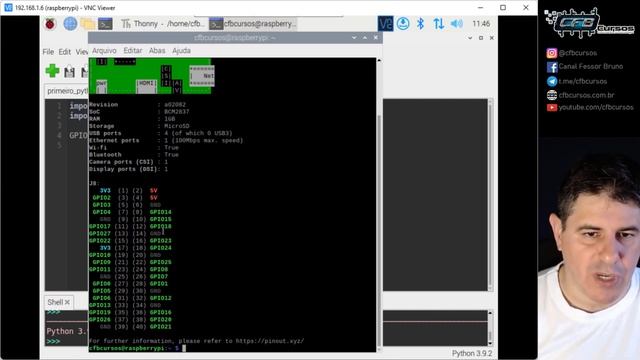
Task: Click the 'Revision' line in terminal output
Action: (137, 104)
